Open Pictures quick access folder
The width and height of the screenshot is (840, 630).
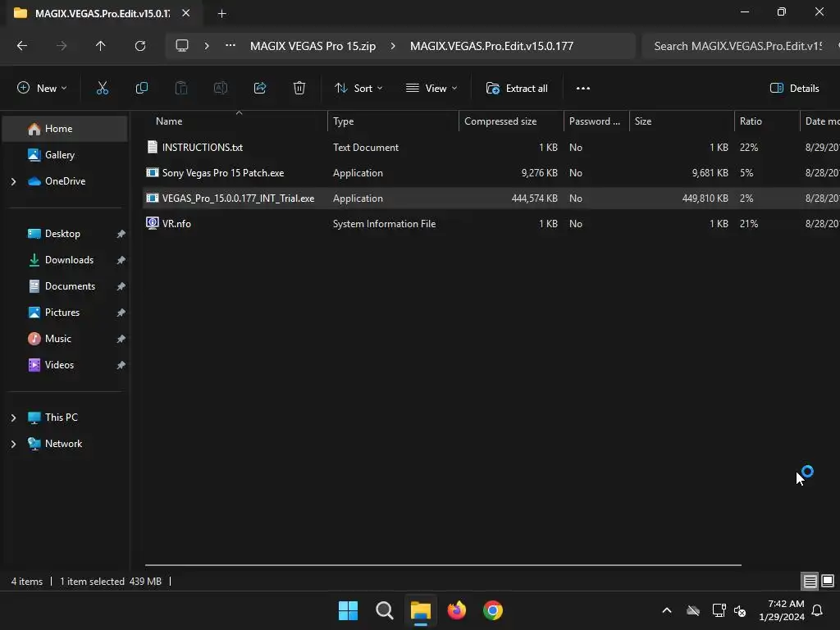[64, 313]
